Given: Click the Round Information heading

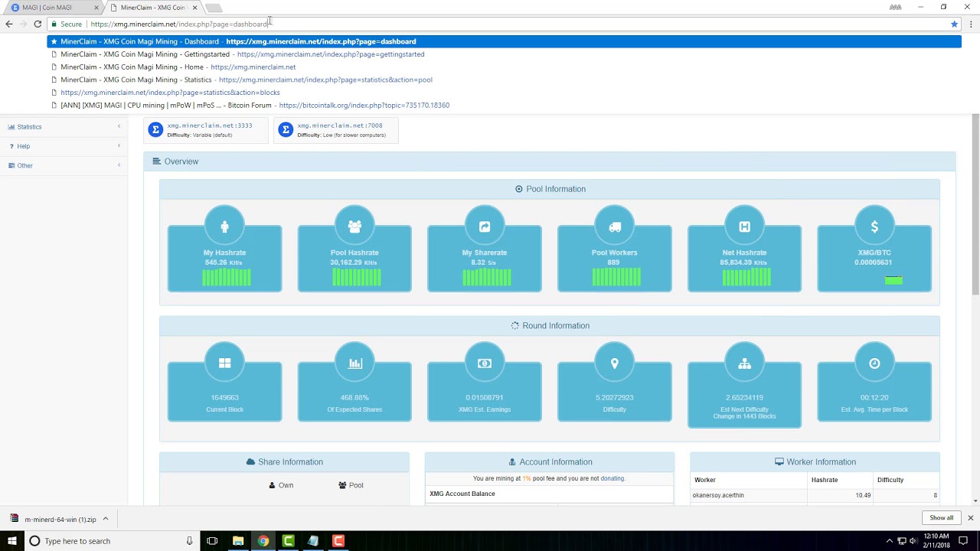Looking at the screenshot, I should click(550, 325).
